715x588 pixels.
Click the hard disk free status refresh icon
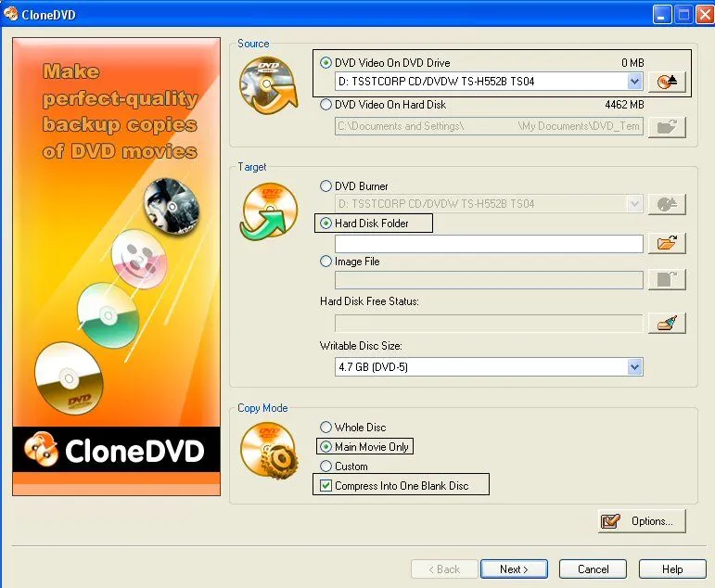(666, 324)
